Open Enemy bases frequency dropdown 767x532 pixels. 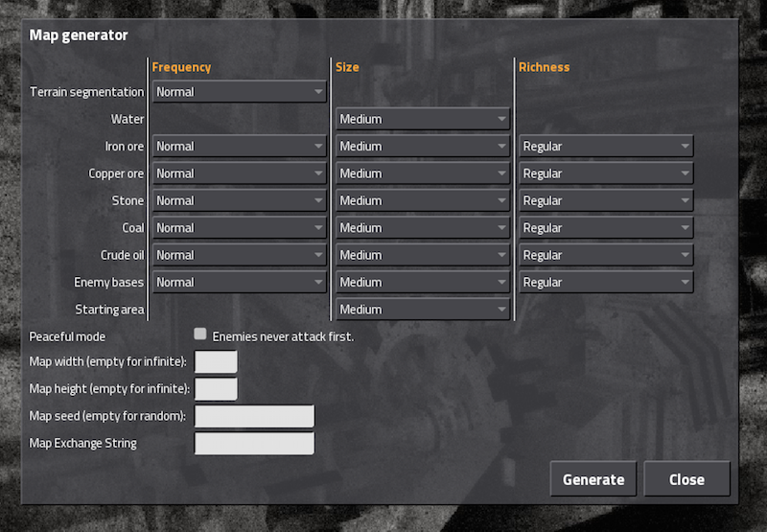pyautogui.click(x=239, y=282)
